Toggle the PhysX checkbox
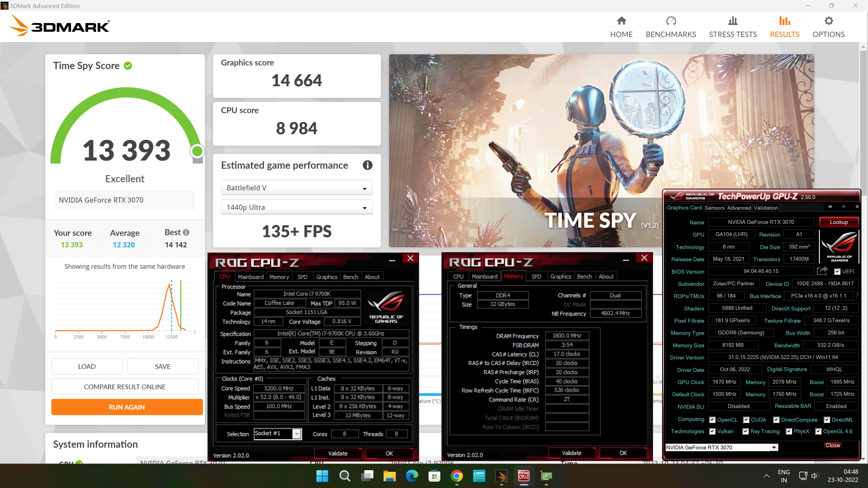 coord(789,431)
